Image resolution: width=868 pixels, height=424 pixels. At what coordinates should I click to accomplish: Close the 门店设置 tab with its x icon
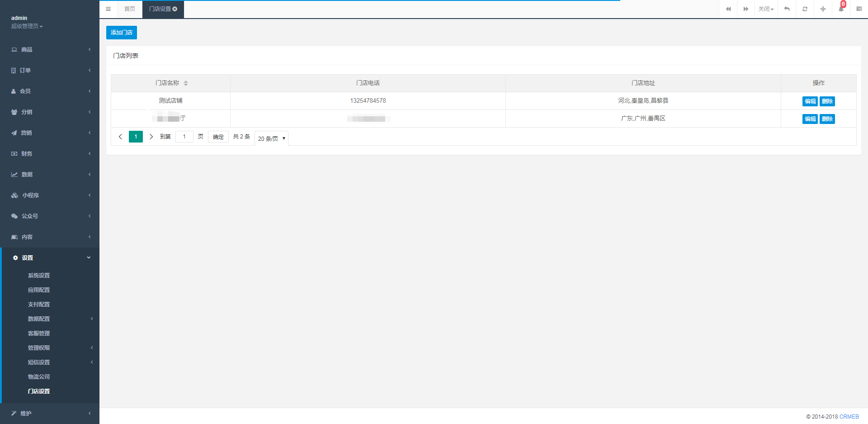(175, 9)
